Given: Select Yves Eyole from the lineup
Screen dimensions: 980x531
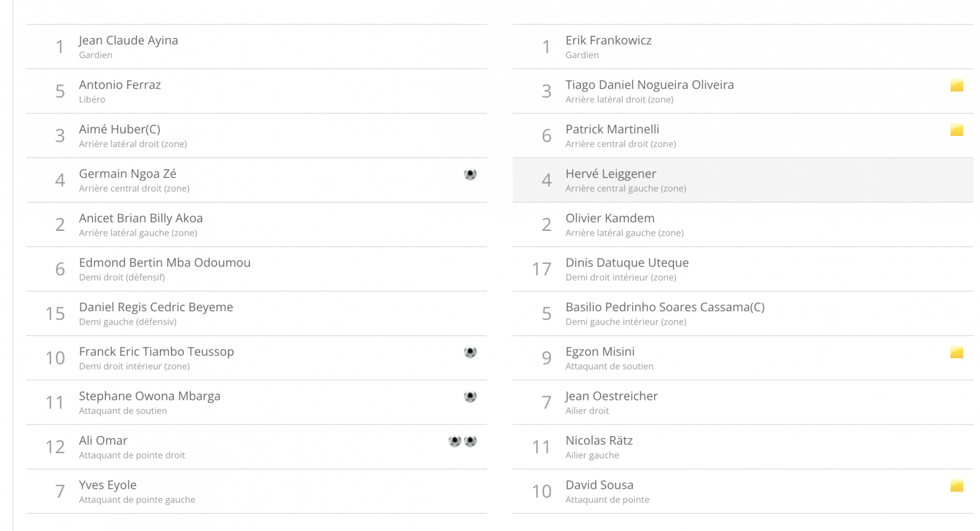Looking at the screenshot, I should pos(256,491).
